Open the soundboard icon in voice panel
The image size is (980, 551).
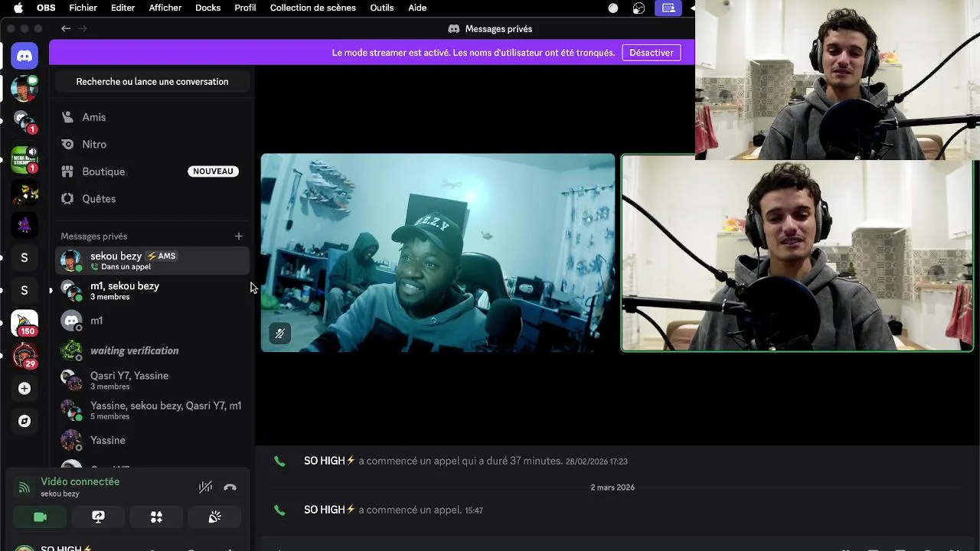214,517
